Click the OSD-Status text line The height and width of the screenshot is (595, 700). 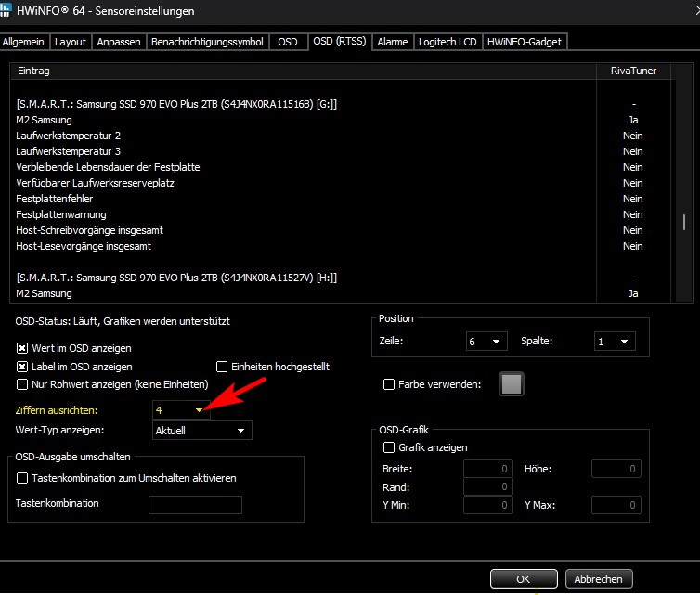tap(123, 321)
